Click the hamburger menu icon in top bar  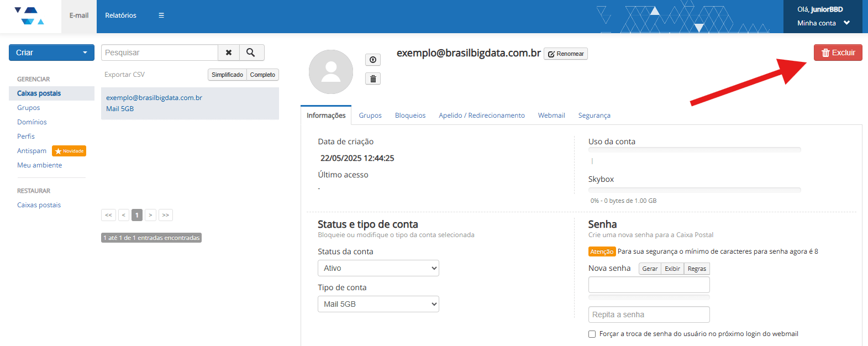pyautogui.click(x=161, y=15)
